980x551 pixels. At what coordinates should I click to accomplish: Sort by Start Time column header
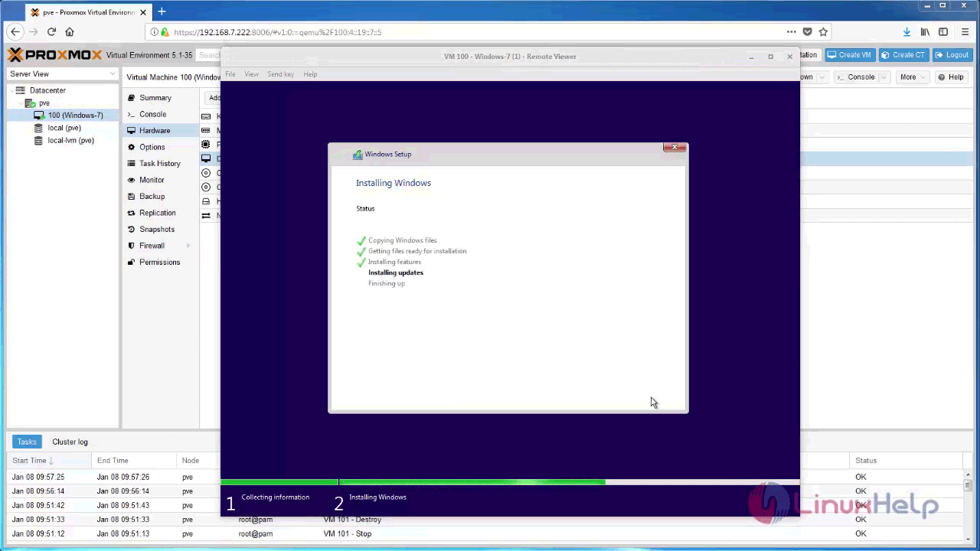(x=48, y=461)
